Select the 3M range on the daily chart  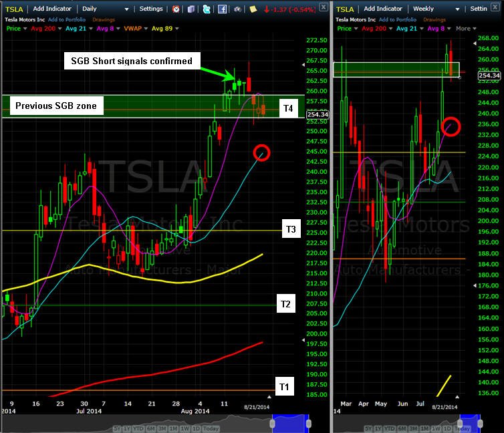coord(162,428)
